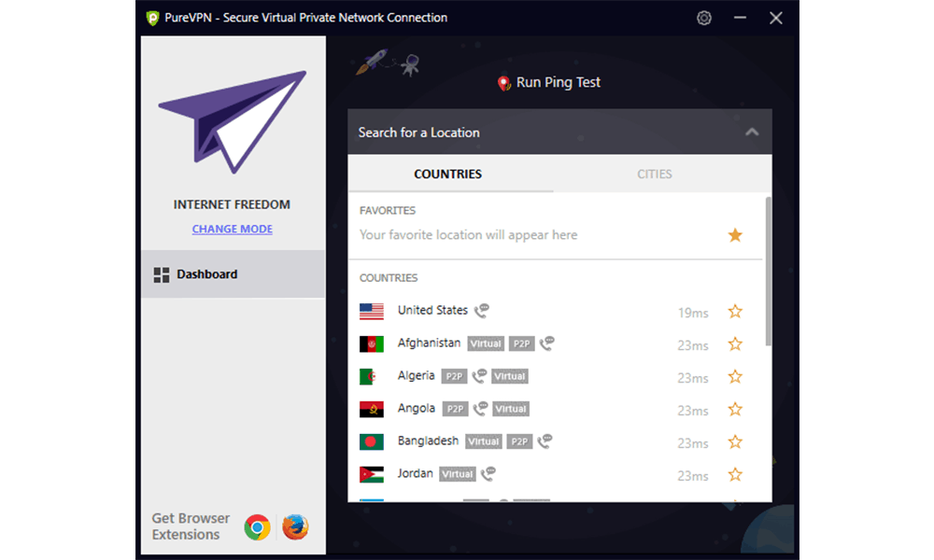This screenshot has height=560, width=934.
Task: Click the Search for a Location field
Action: pyautogui.click(x=559, y=133)
